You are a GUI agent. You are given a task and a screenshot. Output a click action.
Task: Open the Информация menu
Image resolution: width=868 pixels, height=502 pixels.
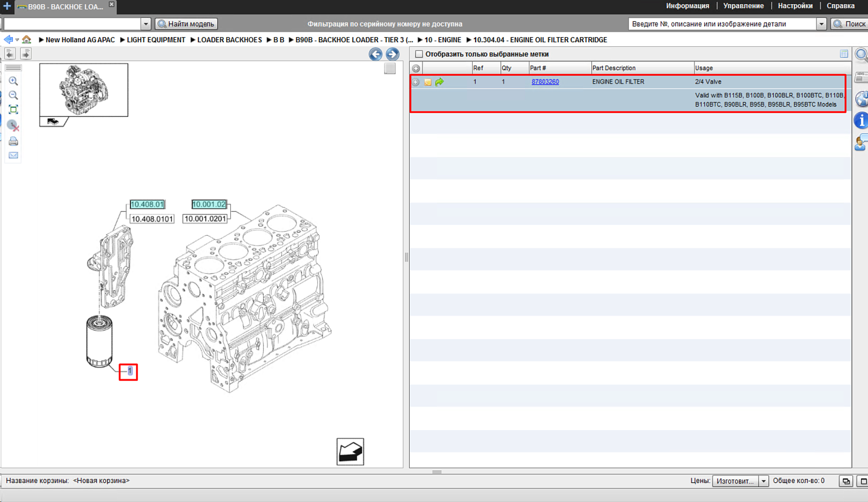click(x=687, y=6)
